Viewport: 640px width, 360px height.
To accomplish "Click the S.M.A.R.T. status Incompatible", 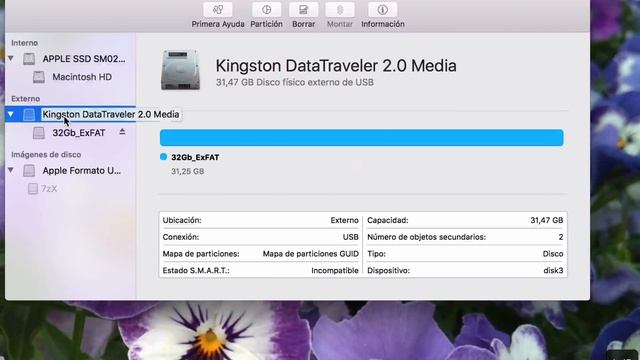I will pyautogui.click(x=335, y=270).
